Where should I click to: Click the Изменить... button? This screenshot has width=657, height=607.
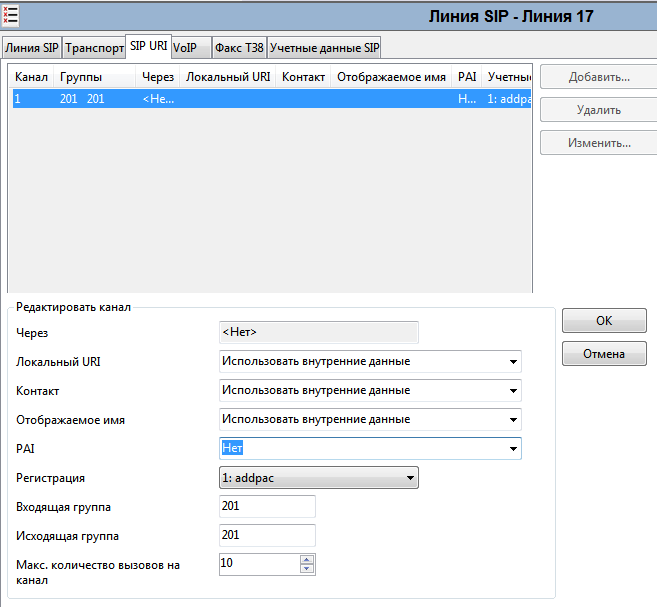599,143
